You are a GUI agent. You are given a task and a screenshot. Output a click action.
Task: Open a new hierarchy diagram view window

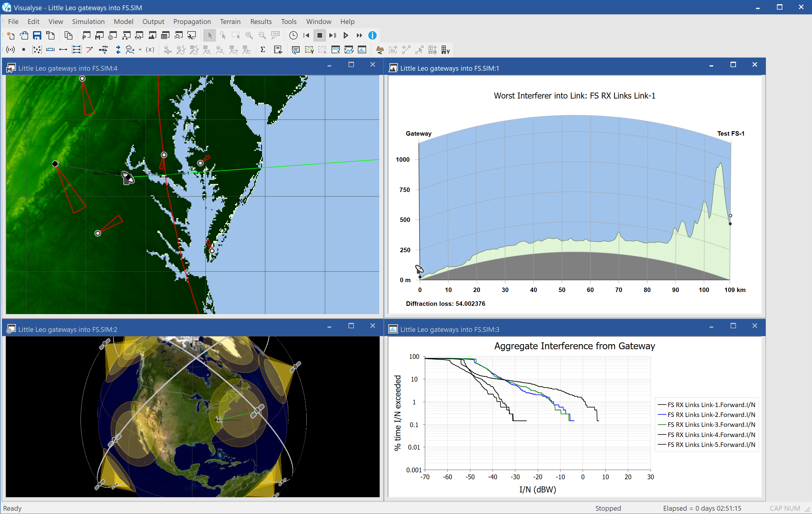(126, 35)
